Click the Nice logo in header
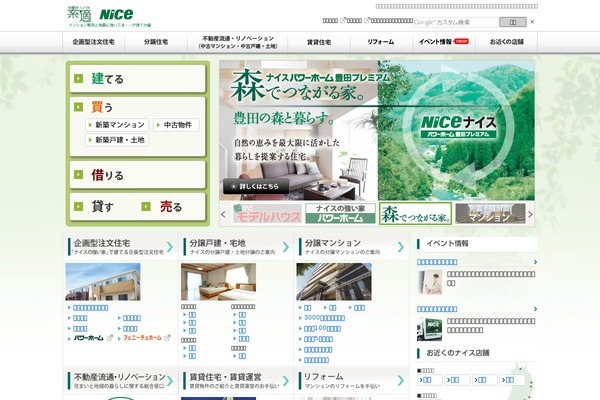The height and width of the screenshot is (400, 600). (116, 15)
